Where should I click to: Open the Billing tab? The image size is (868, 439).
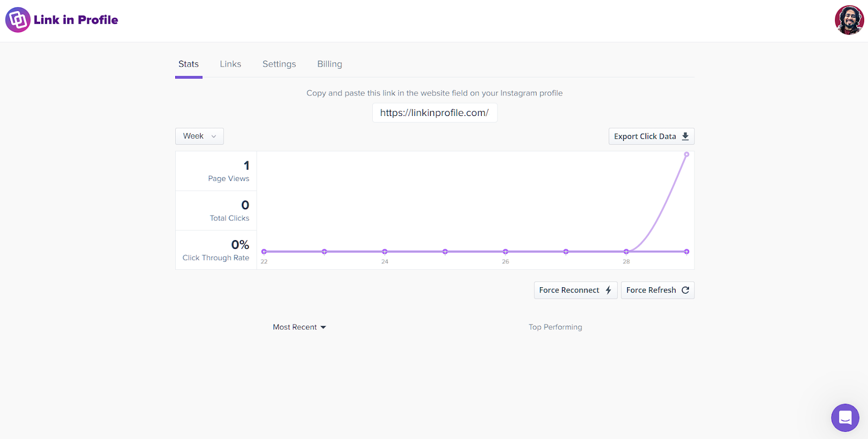click(330, 64)
